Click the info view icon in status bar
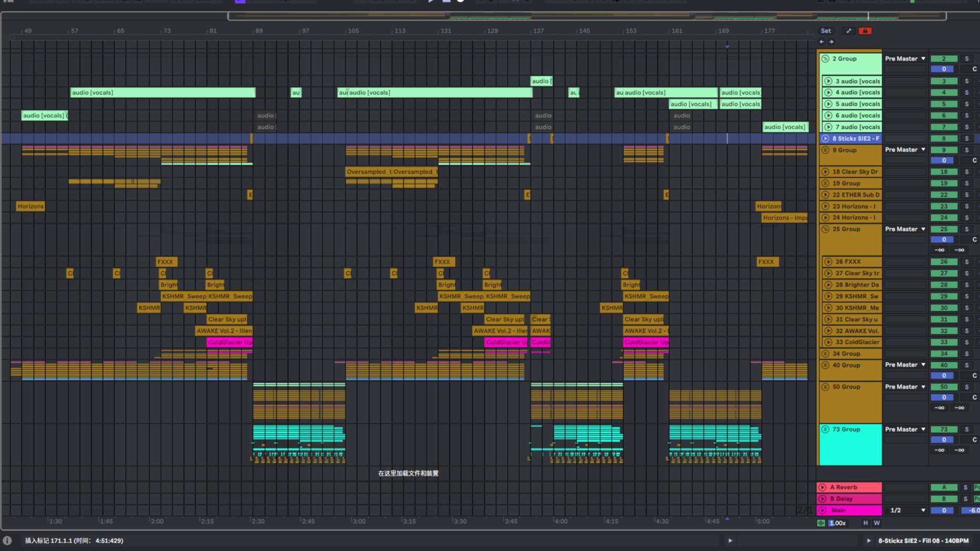 [x=7, y=540]
